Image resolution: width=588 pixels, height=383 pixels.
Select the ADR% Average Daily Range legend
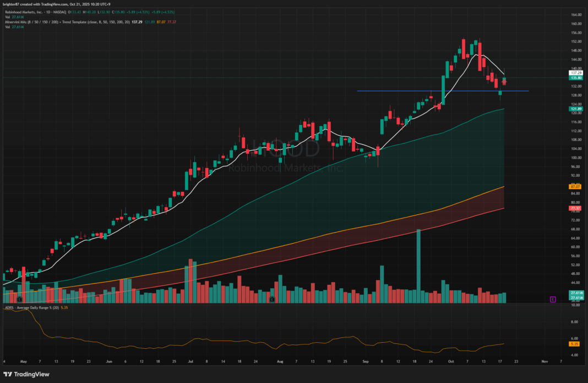click(x=39, y=307)
